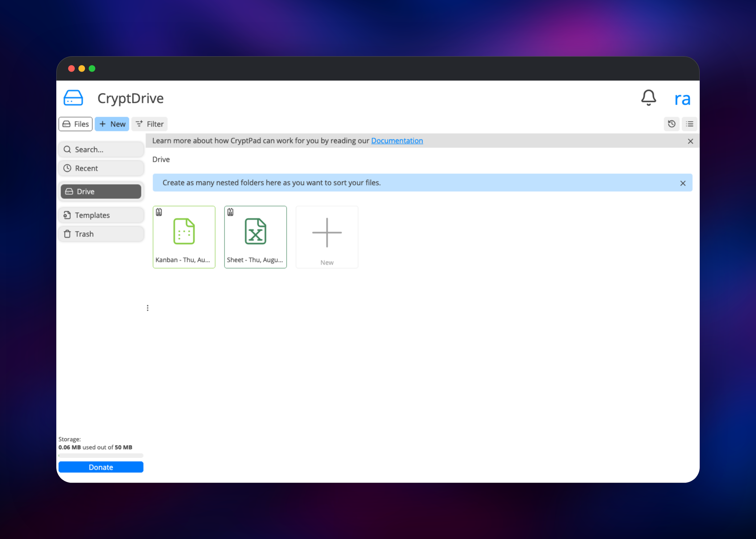756x539 pixels.
Task: Click the Donate button
Action: coord(101,467)
